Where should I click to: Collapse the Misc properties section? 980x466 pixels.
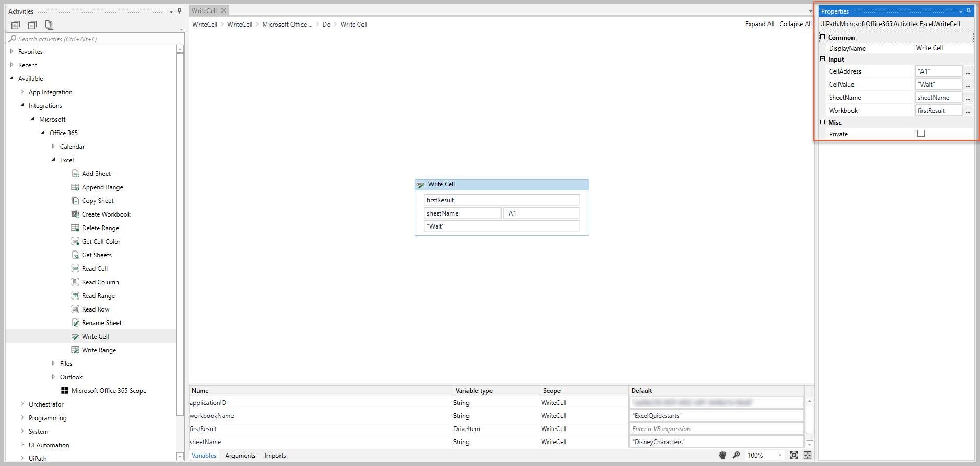click(x=823, y=122)
